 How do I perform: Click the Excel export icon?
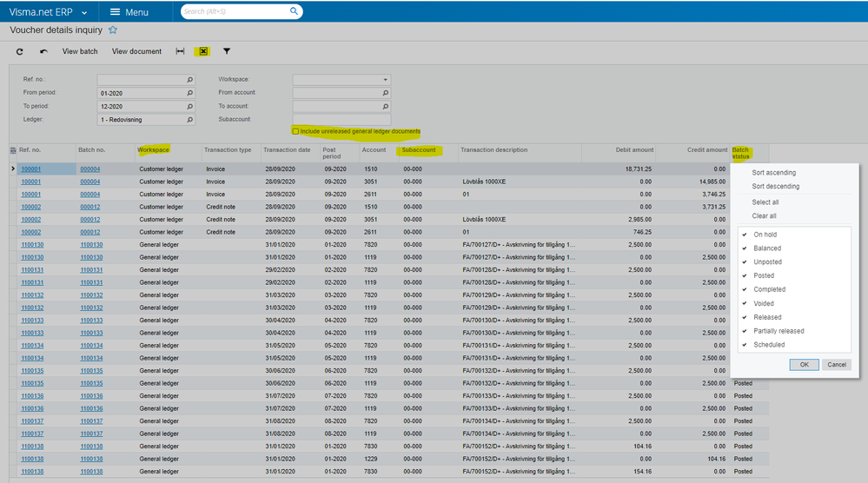[x=203, y=52]
